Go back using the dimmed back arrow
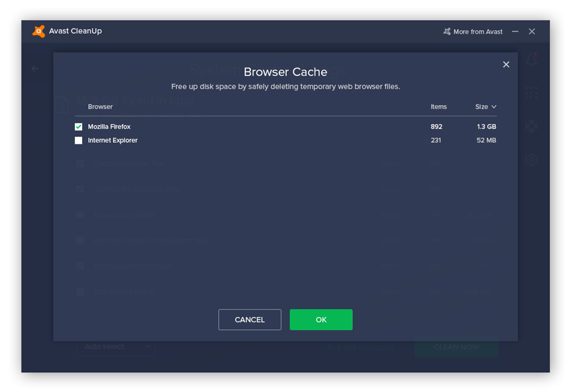This screenshot has width=573, height=392. [35, 69]
